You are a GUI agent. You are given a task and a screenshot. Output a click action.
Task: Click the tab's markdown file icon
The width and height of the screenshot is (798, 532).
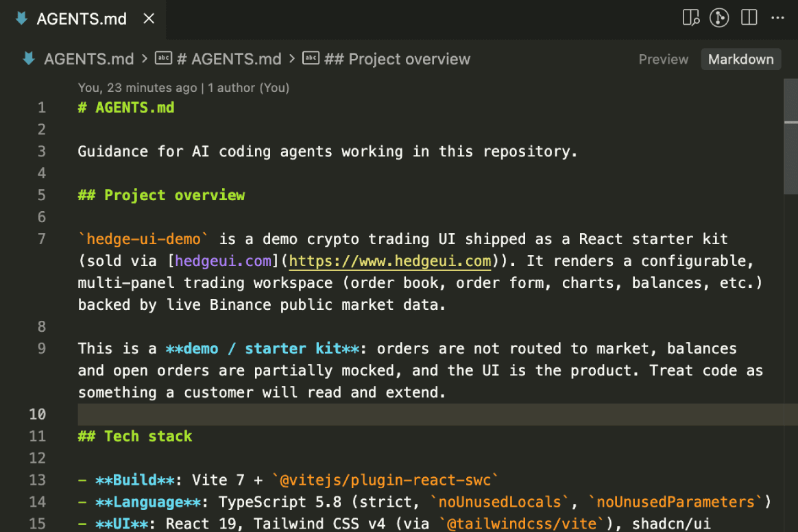click(21, 19)
